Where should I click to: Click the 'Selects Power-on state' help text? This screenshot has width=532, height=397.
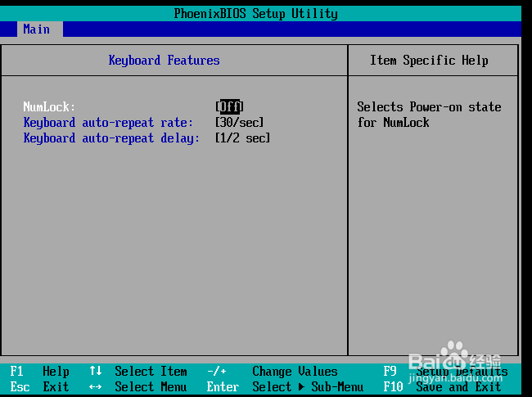[x=429, y=107]
